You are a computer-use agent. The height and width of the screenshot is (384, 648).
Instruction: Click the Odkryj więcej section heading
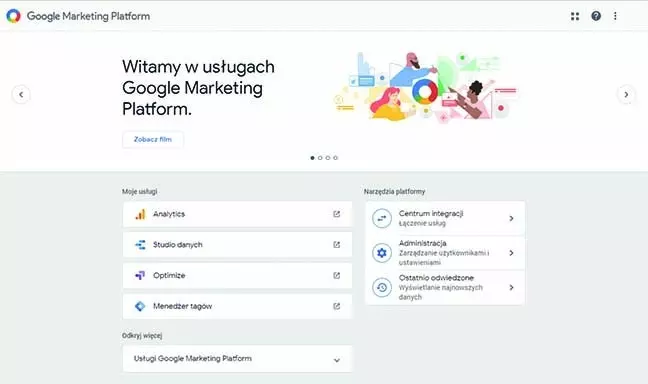click(x=142, y=336)
